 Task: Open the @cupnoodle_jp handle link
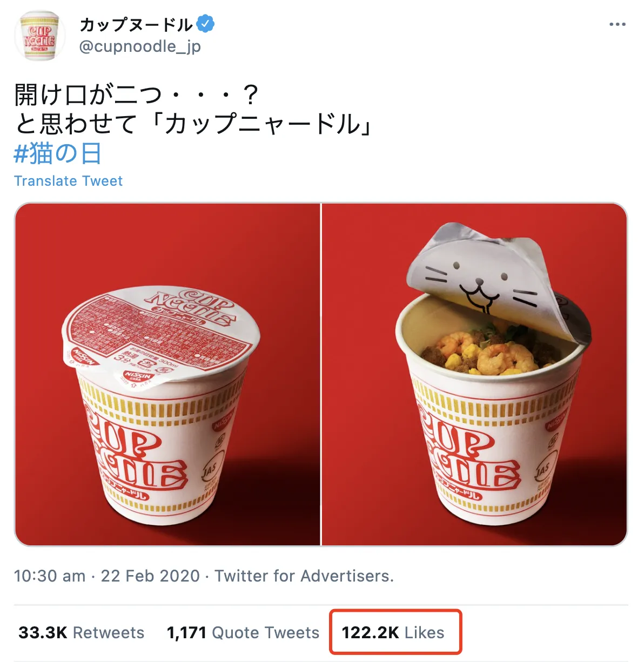coord(140,47)
